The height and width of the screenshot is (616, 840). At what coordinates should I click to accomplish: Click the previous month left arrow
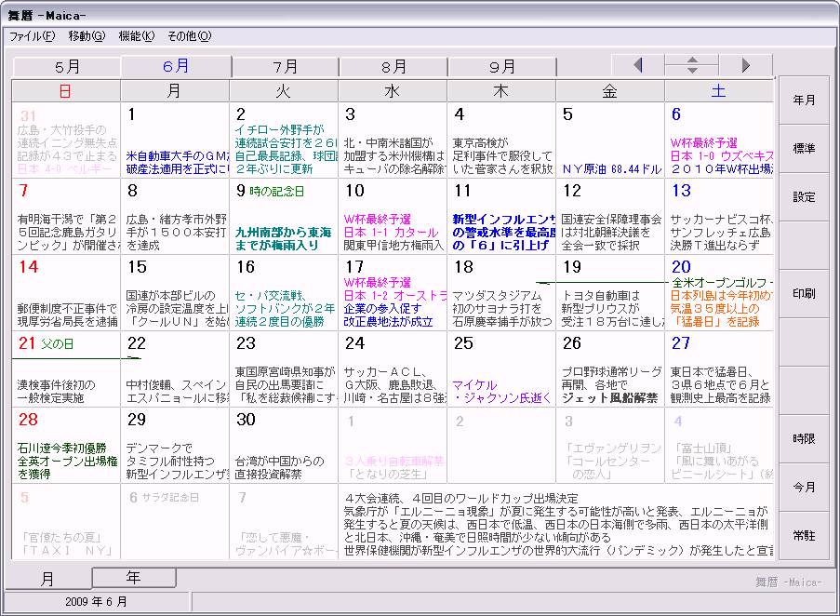click(x=637, y=65)
